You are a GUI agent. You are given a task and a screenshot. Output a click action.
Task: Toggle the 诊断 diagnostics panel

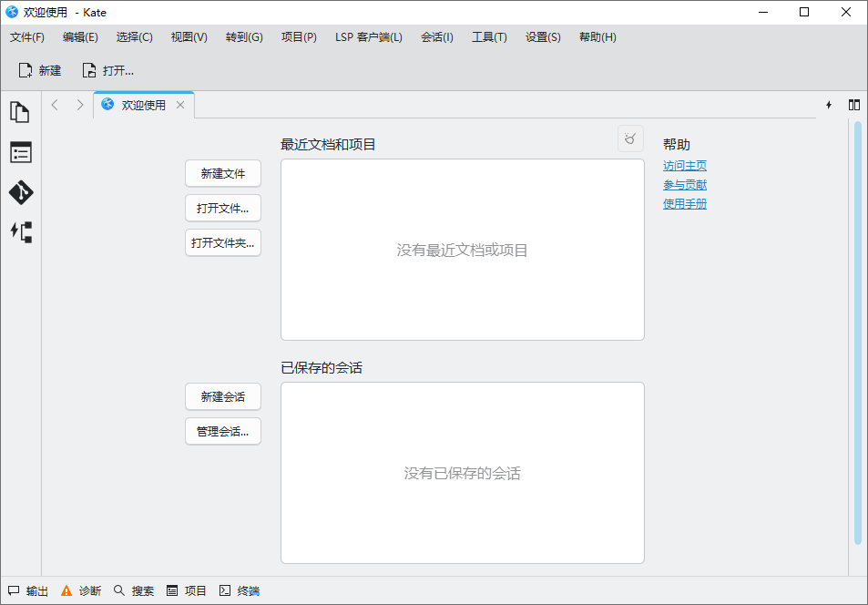(x=82, y=590)
